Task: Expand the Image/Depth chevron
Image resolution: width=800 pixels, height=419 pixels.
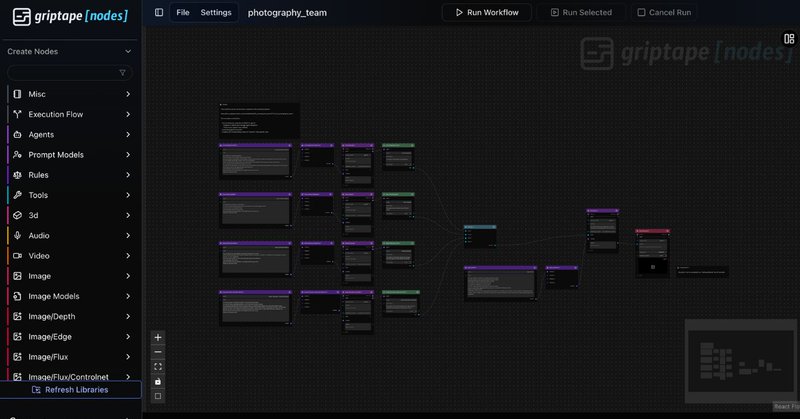Action: click(128, 316)
